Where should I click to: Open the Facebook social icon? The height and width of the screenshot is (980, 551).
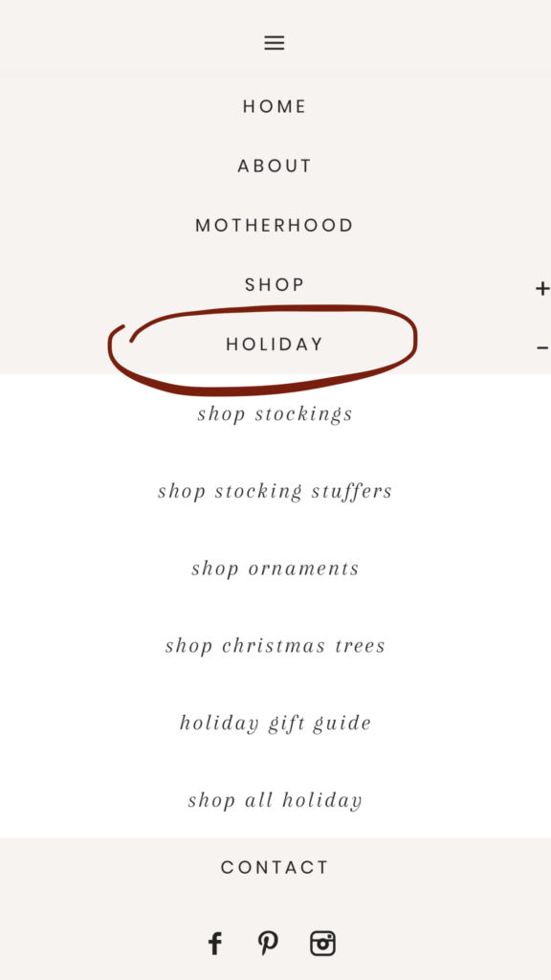215,943
